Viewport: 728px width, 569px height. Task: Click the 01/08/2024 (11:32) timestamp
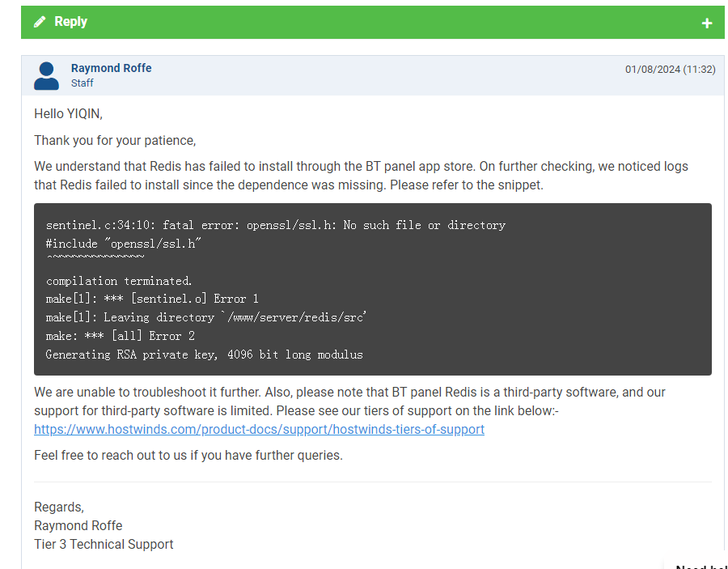click(670, 70)
